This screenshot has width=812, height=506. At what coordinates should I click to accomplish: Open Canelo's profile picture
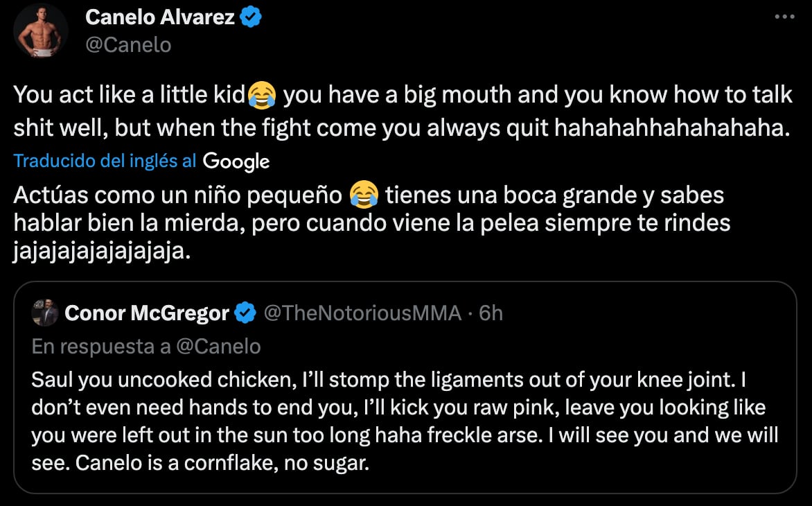coord(39,30)
